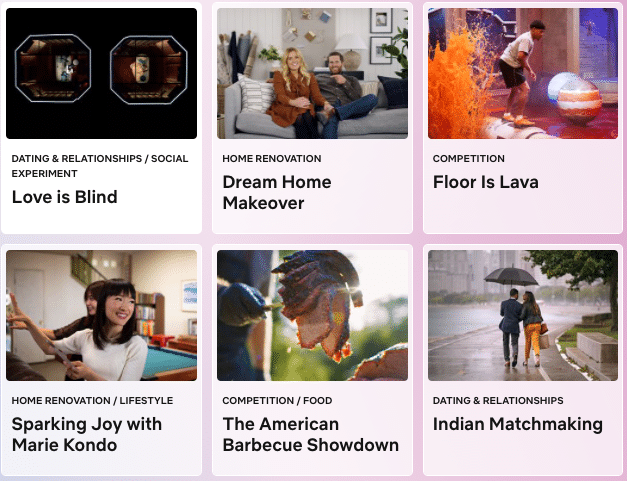Open the Love is Blind title
This screenshot has width=627, height=481.
64,197
